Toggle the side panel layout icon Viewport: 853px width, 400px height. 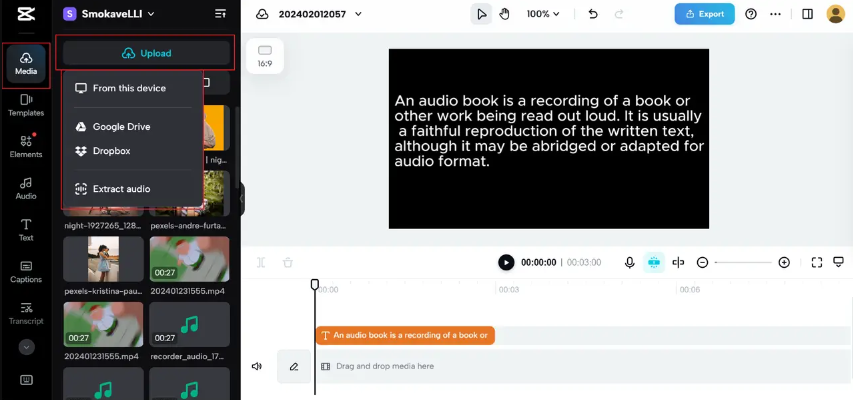807,14
